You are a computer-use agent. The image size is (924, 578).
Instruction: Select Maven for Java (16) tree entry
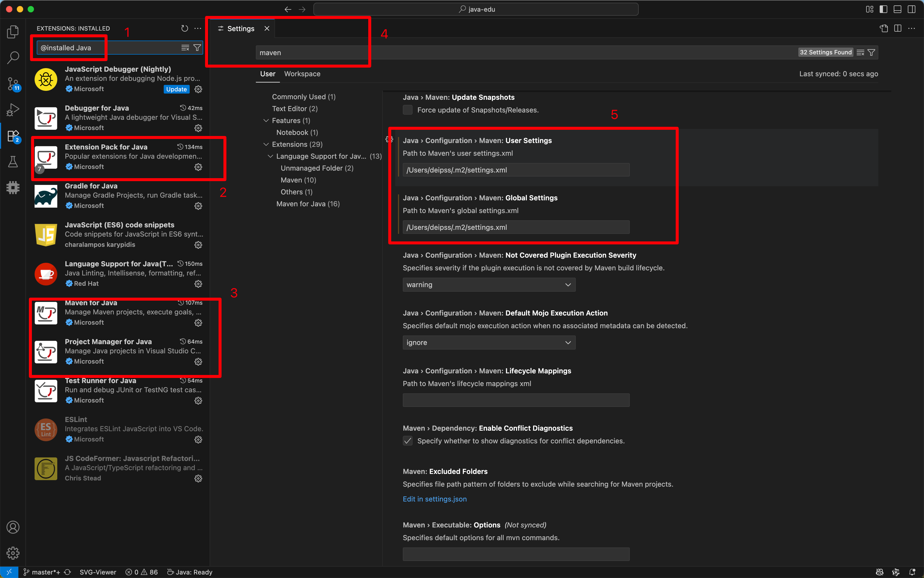308,204
